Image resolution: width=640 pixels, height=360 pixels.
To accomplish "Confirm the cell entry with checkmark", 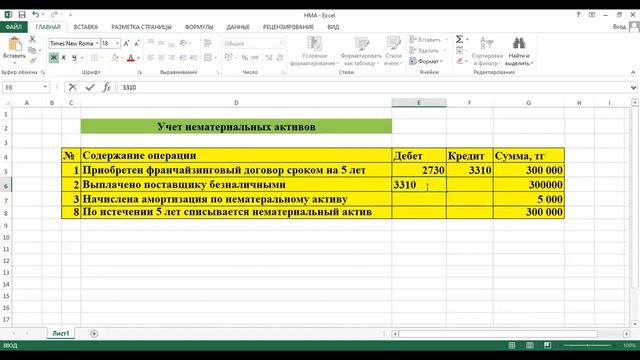I will 90,87.
